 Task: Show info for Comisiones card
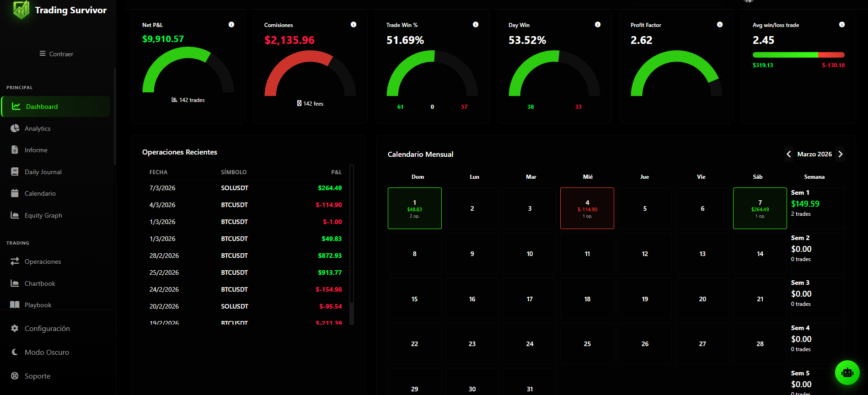(354, 25)
